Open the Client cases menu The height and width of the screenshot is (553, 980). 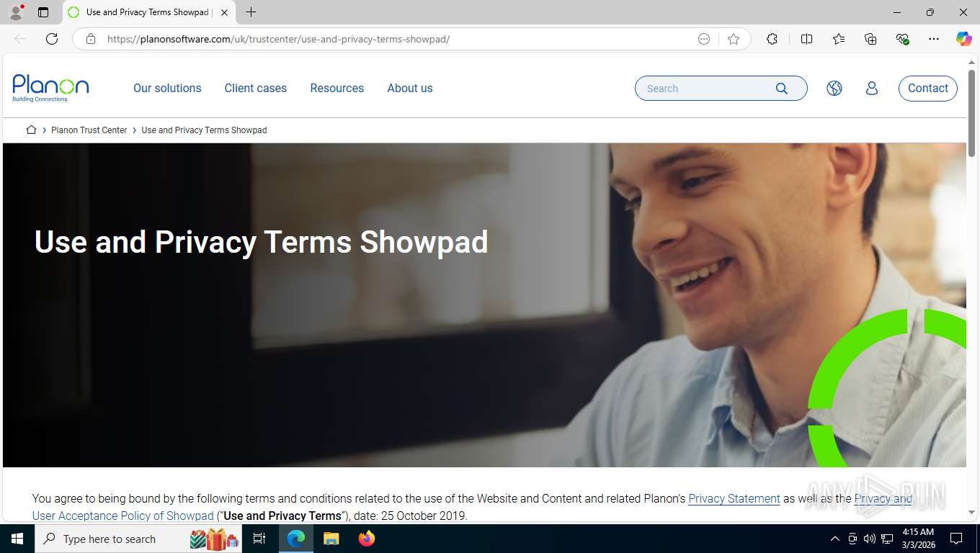click(x=255, y=88)
